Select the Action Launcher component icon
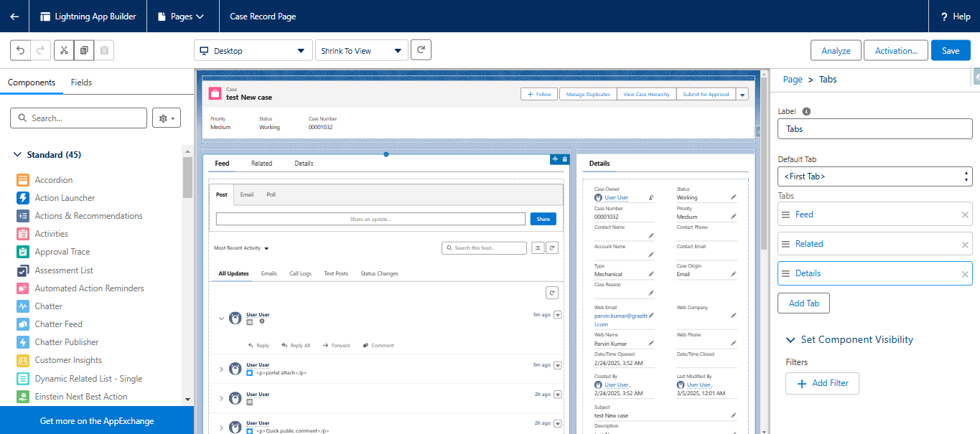The width and height of the screenshot is (980, 434). click(22, 198)
